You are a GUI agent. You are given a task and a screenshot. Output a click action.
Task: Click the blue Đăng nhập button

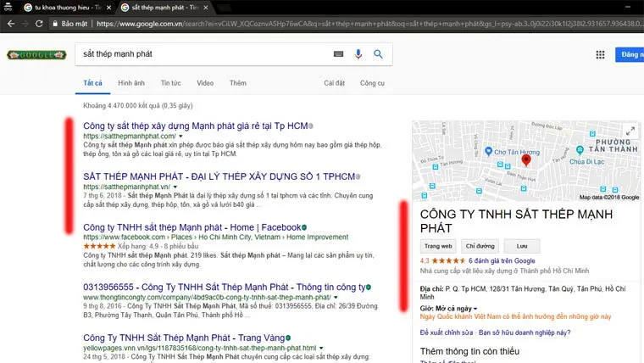pyautogui.click(x=630, y=54)
